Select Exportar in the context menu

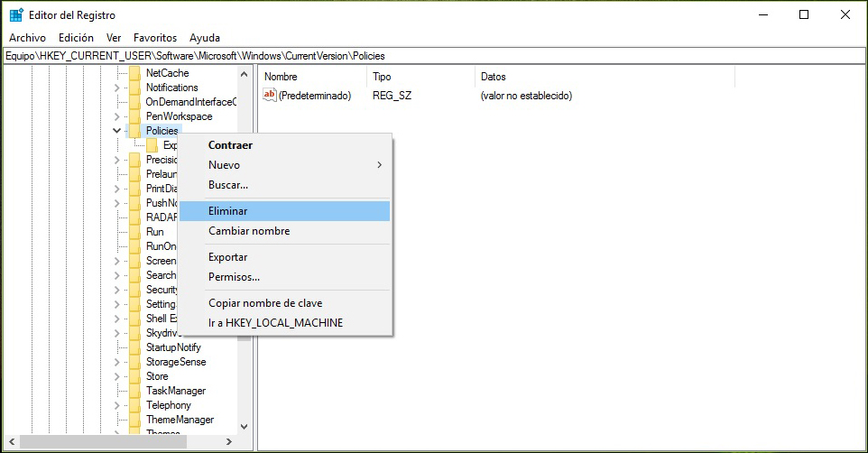click(x=227, y=257)
